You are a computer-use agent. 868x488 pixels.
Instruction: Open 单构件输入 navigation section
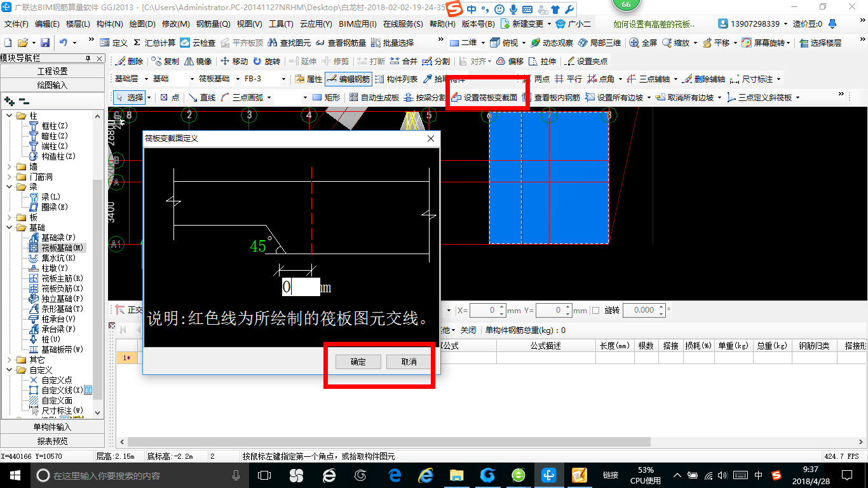tap(52, 427)
